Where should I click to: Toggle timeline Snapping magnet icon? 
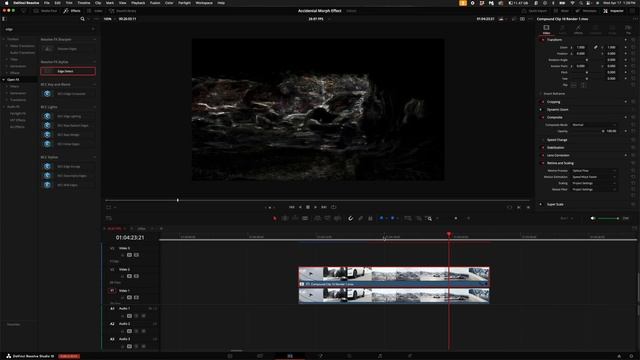pyautogui.click(x=350, y=218)
